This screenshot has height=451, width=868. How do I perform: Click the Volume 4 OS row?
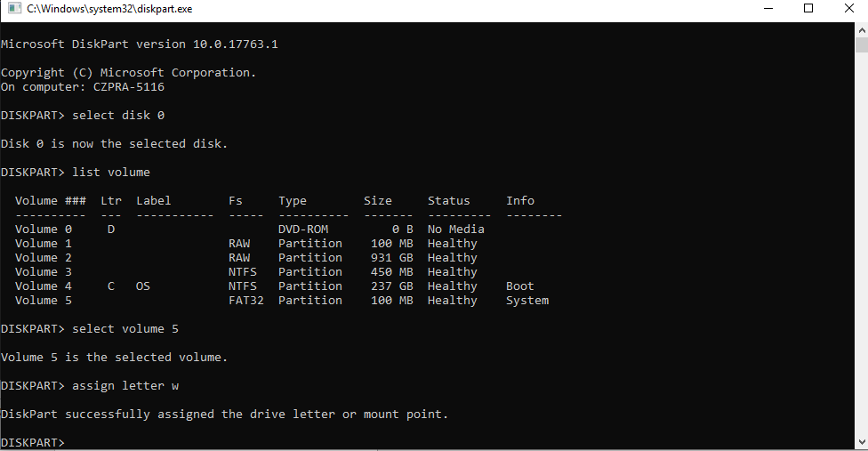pos(275,286)
